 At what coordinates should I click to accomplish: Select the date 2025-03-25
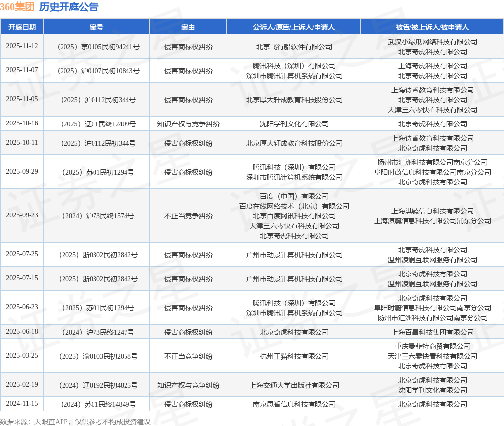tap(22, 355)
